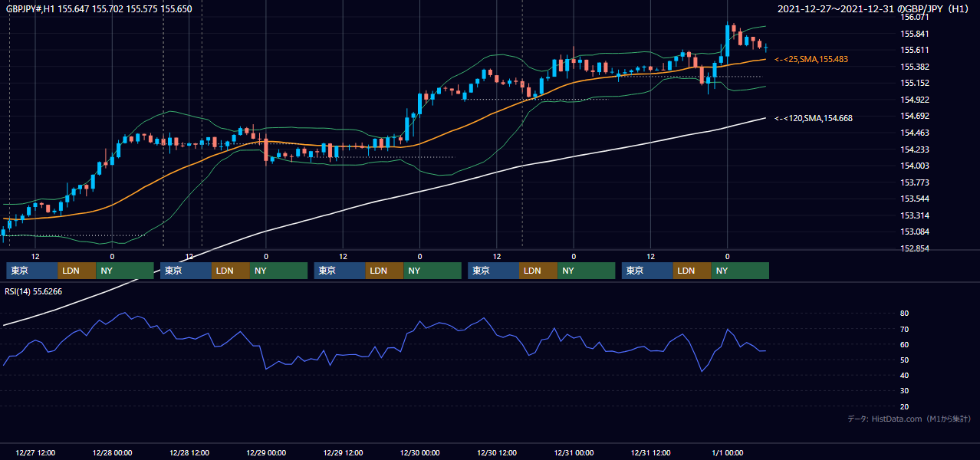
Task: Click price axis value 154.003
Action: point(915,166)
